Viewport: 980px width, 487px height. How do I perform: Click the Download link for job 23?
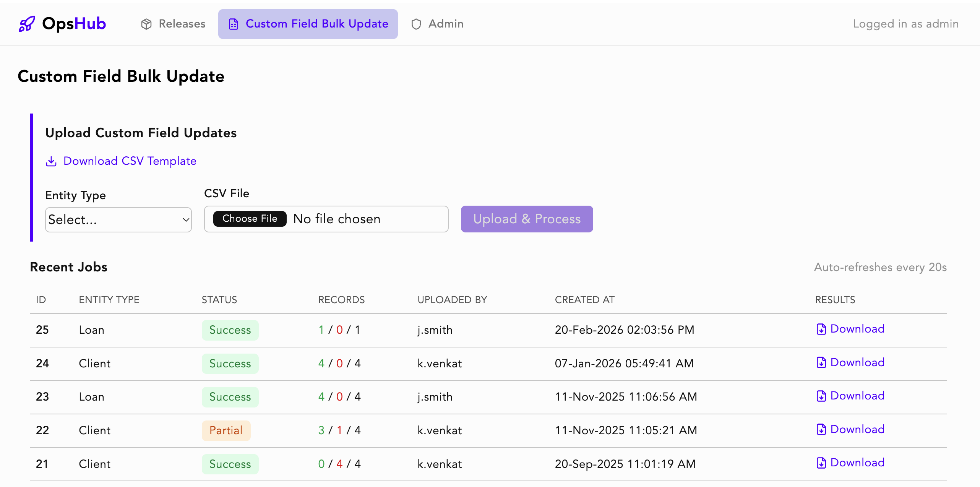click(x=858, y=396)
